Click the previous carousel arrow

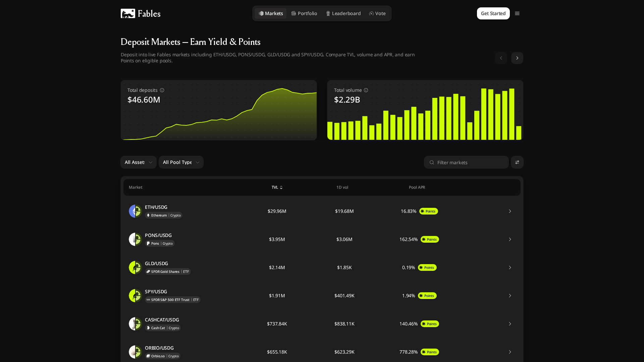pos(501,58)
